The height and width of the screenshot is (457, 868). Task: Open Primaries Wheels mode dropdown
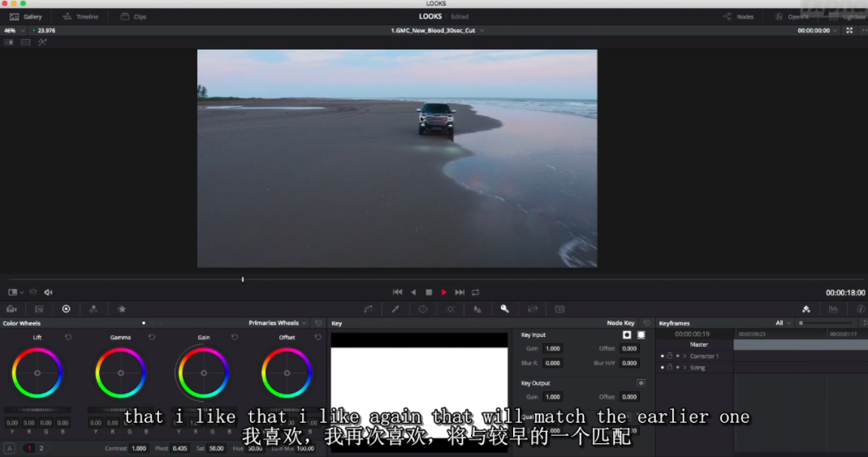pos(277,323)
